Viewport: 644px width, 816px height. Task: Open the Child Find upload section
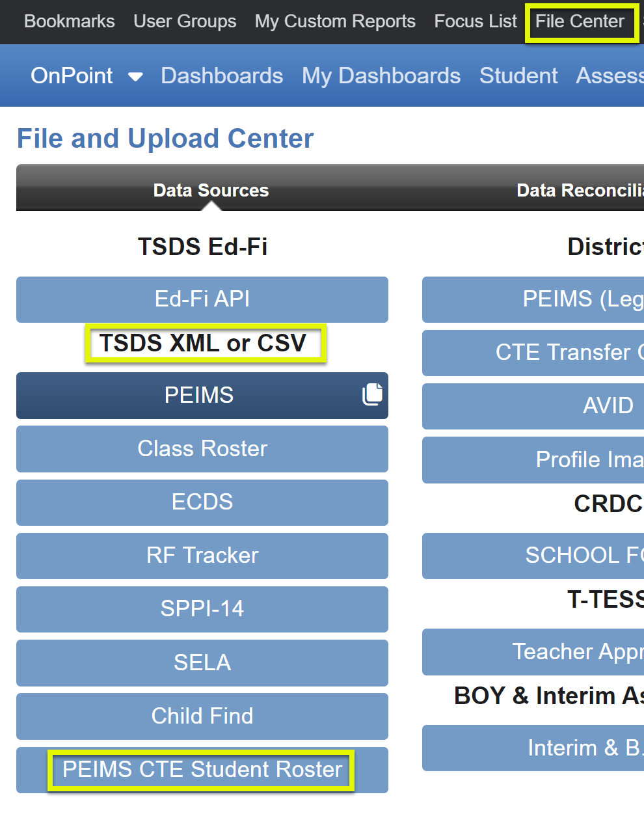(x=202, y=716)
